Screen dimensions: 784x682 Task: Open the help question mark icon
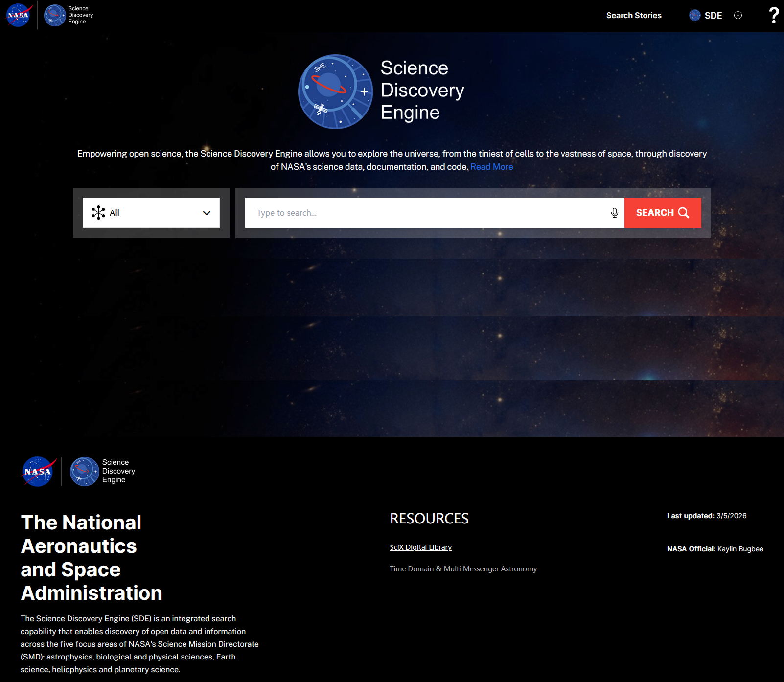774,15
